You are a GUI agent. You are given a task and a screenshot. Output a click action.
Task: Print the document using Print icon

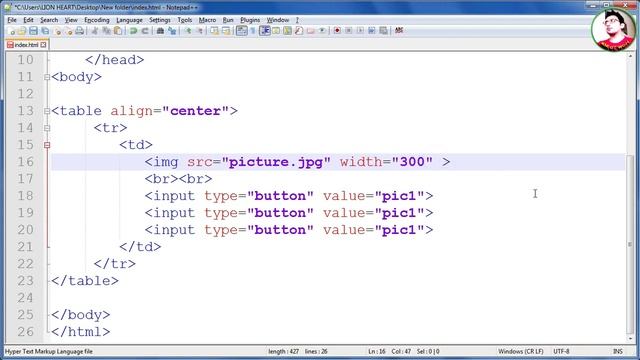(80, 31)
